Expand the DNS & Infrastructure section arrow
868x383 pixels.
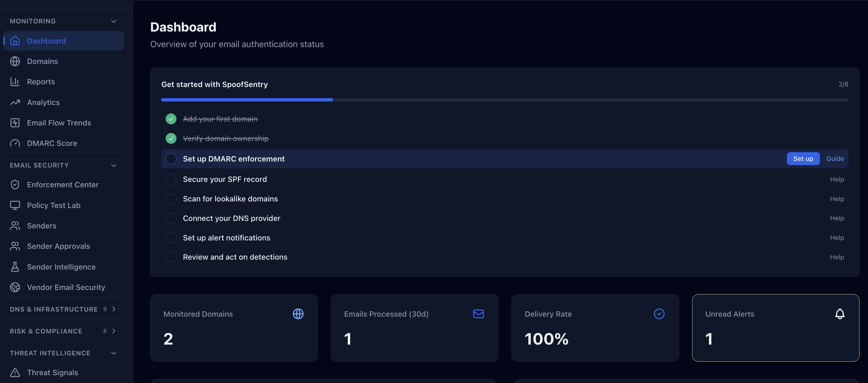(113, 309)
